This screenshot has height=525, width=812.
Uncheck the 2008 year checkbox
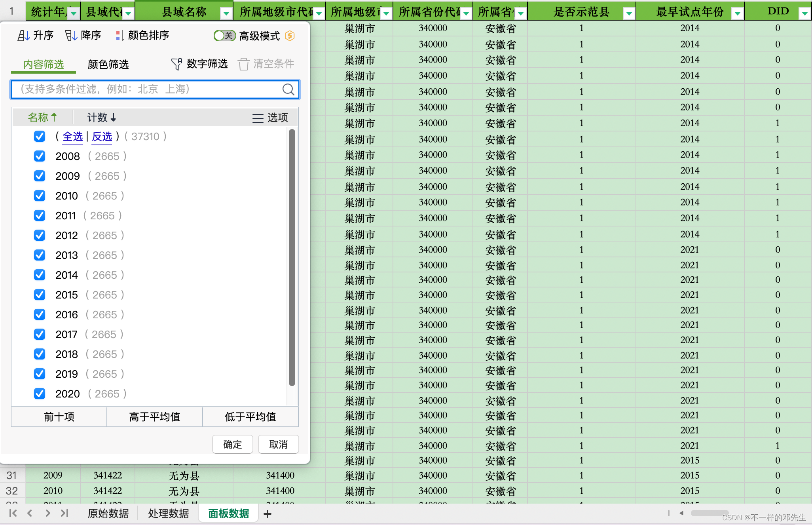(40, 156)
